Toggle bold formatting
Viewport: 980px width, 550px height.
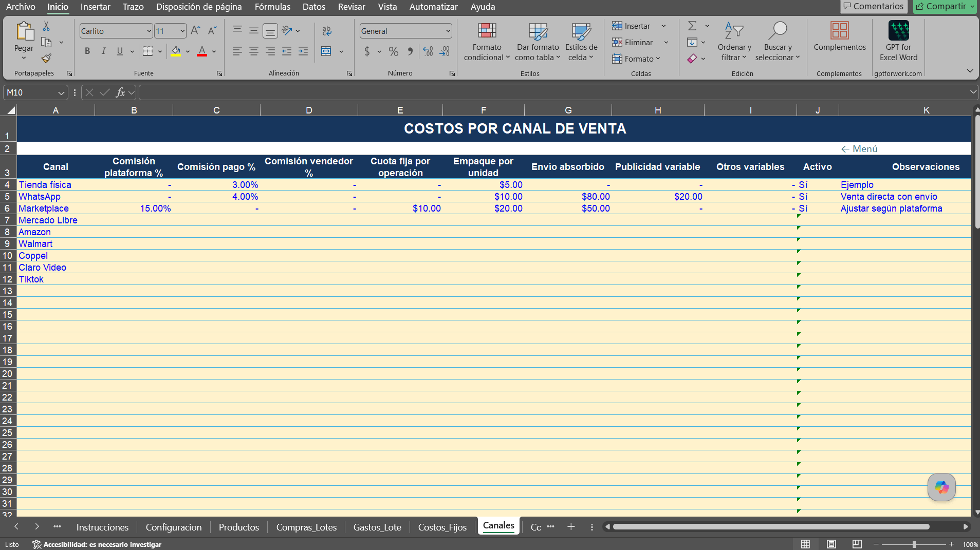tap(87, 51)
